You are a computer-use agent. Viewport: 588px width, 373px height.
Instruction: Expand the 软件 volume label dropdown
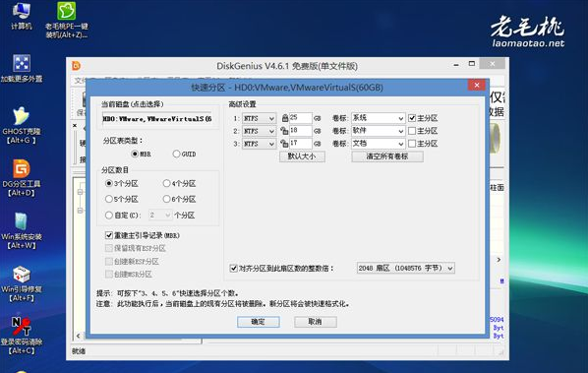[x=401, y=131]
